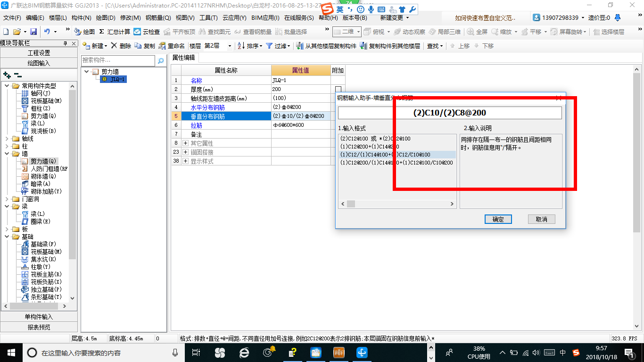Open the 文件(F) menu
The width and height of the screenshot is (644, 362).
pyautogui.click(x=12, y=17)
